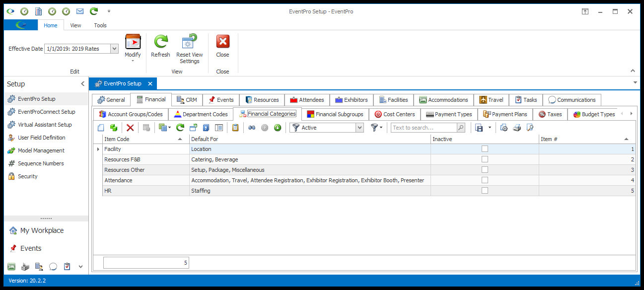The width and height of the screenshot is (644, 290).
Task: Collapse the ribbon with the up chevron
Action: coord(633,71)
